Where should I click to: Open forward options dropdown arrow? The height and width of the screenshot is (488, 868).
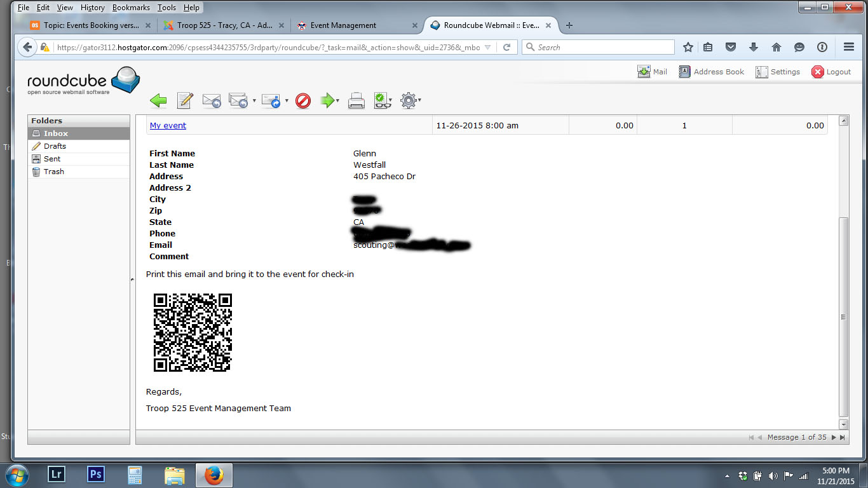[x=287, y=101]
